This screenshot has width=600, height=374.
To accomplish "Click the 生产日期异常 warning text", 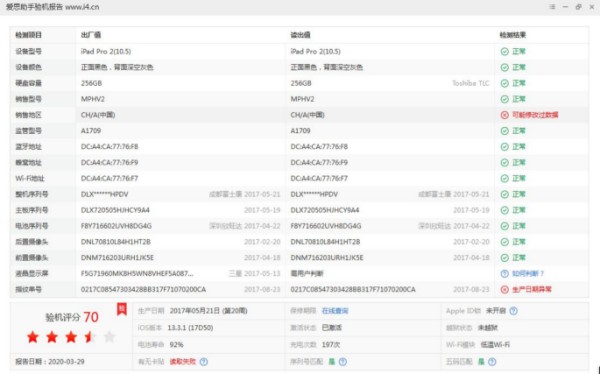I will point(532,289).
